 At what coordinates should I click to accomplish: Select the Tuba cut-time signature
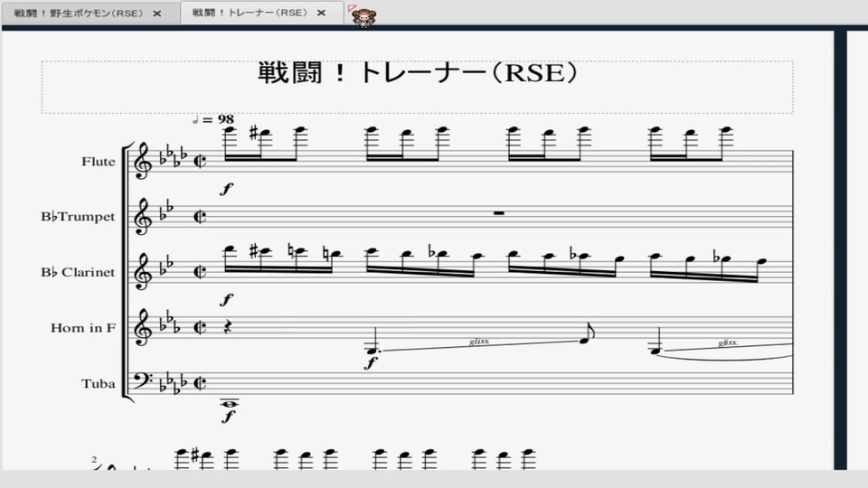click(x=201, y=382)
